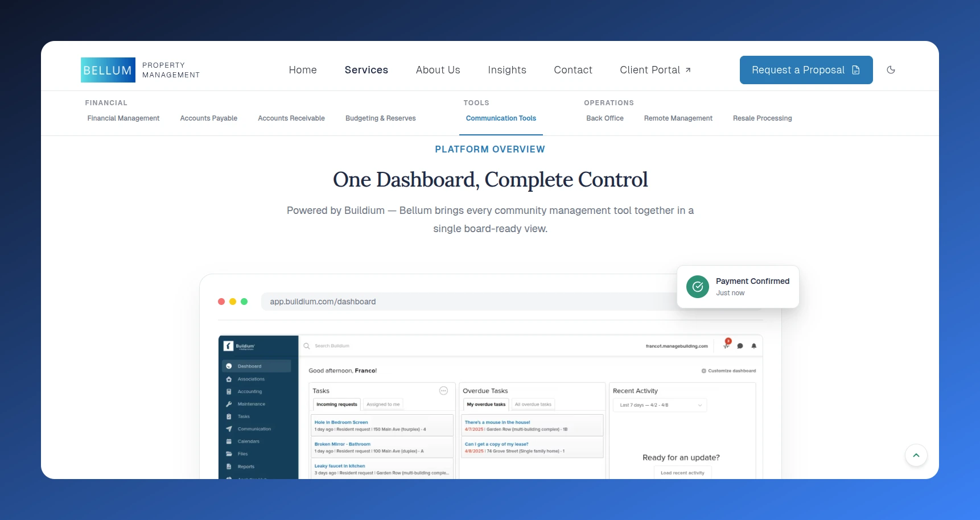
Task: Click the activity pulse icon with red badge
Action: pos(727,345)
